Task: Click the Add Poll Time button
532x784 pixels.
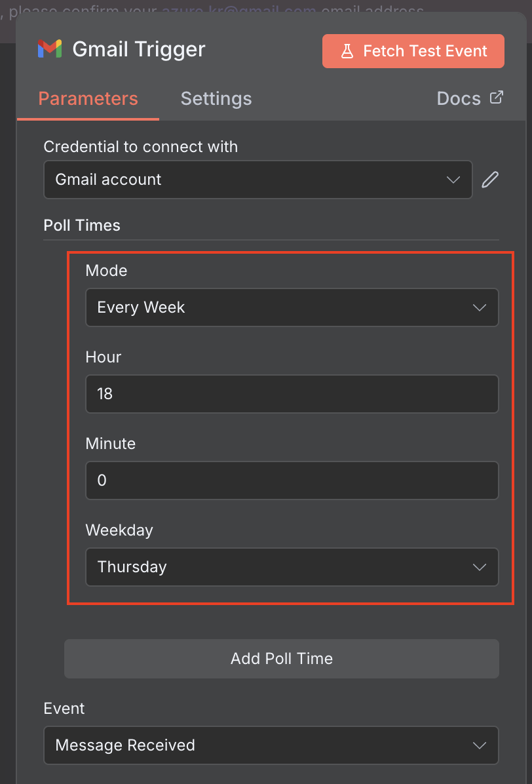Action: pyautogui.click(x=282, y=659)
